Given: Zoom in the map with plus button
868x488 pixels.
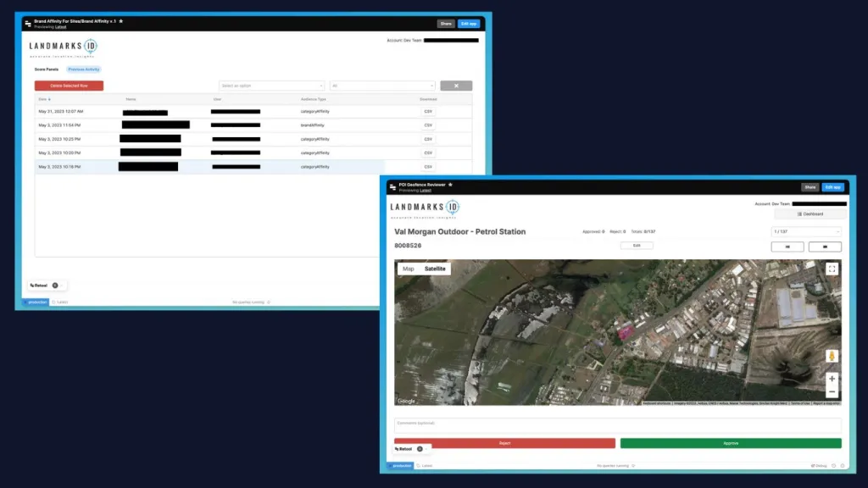Looking at the screenshot, I should pyautogui.click(x=832, y=379).
